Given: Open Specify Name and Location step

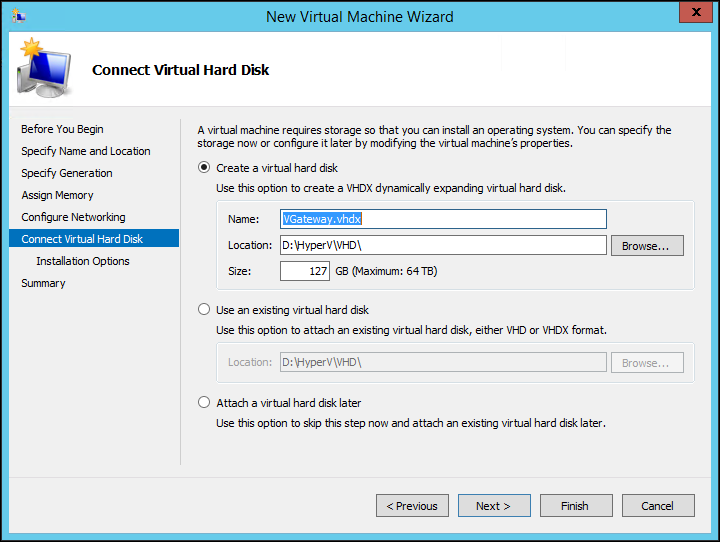Looking at the screenshot, I should click(86, 151).
